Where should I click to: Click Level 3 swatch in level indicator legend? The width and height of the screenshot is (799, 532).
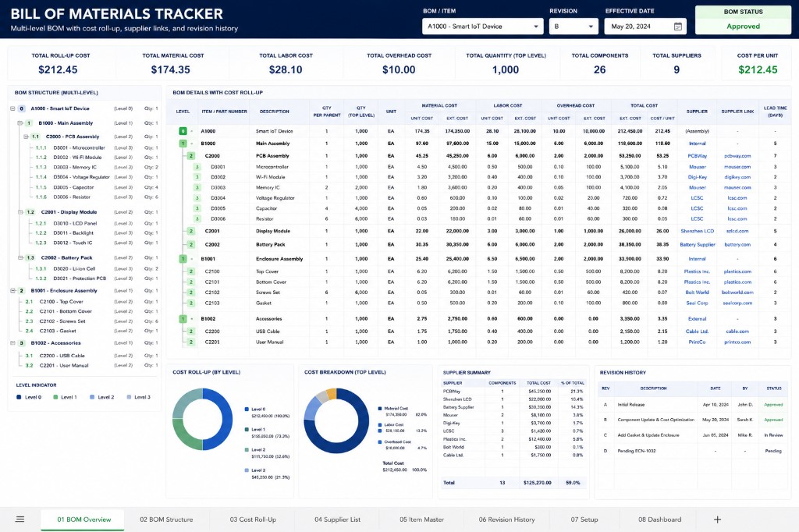pyautogui.click(x=129, y=397)
